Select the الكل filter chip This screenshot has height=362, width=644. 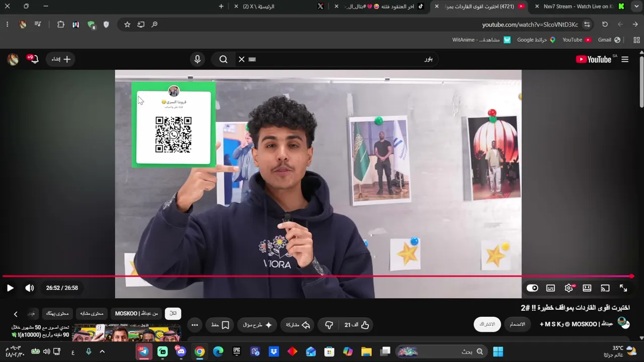click(173, 314)
